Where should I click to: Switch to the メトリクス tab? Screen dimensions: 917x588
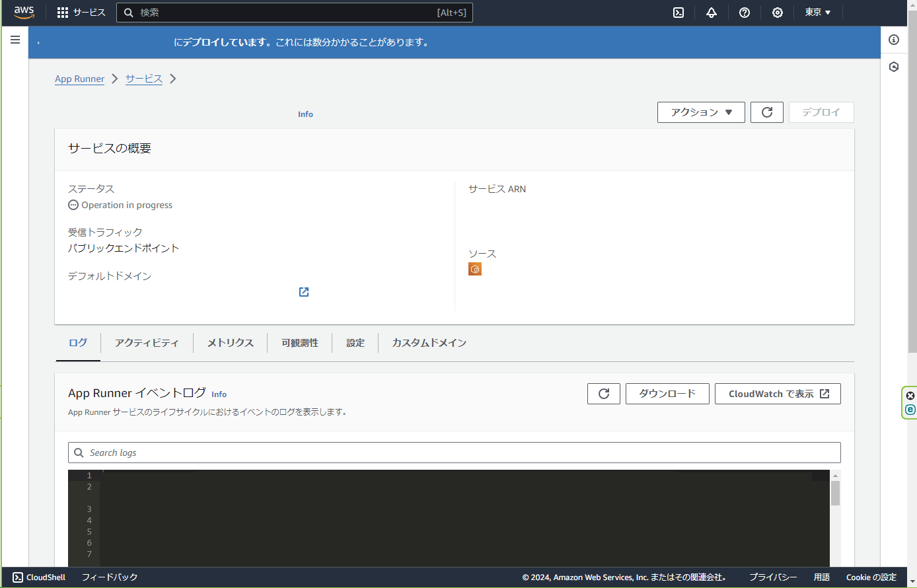tap(231, 343)
